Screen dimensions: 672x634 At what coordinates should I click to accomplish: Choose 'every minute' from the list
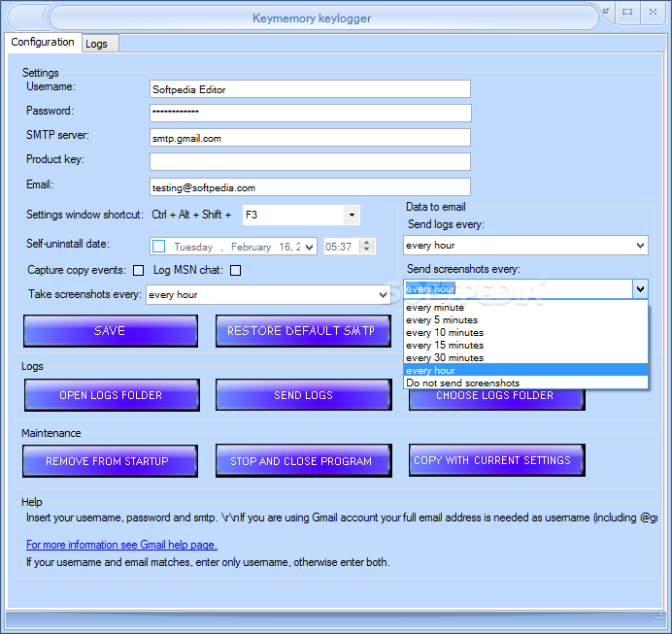coord(526,307)
